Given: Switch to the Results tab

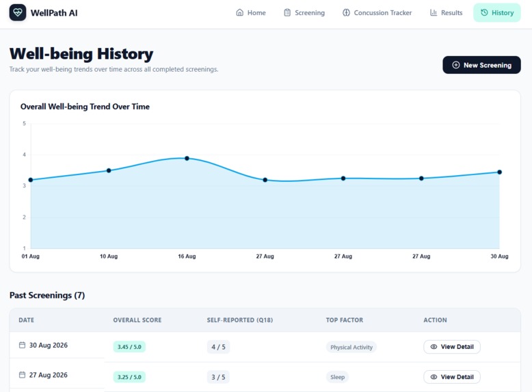Looking at the screenshot, I should pos(446,12).
